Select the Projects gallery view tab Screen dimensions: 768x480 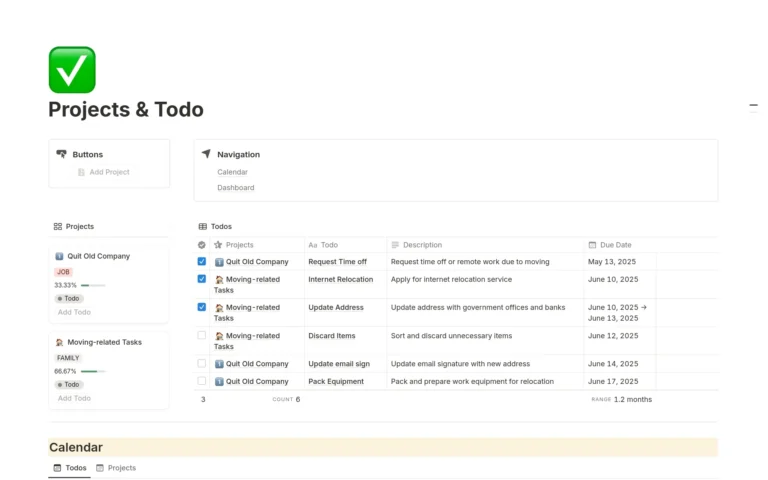point(73,226)
